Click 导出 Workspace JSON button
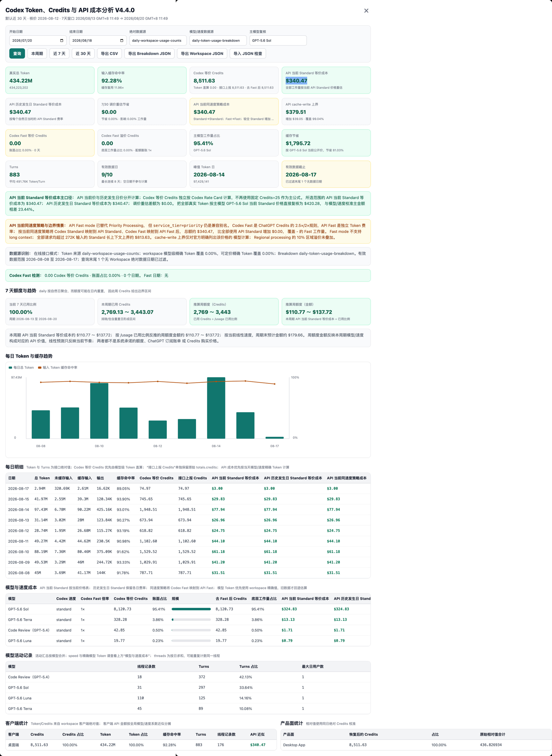Image resolution: width=552 pixels, height=756 pixels. coord(202,53)
